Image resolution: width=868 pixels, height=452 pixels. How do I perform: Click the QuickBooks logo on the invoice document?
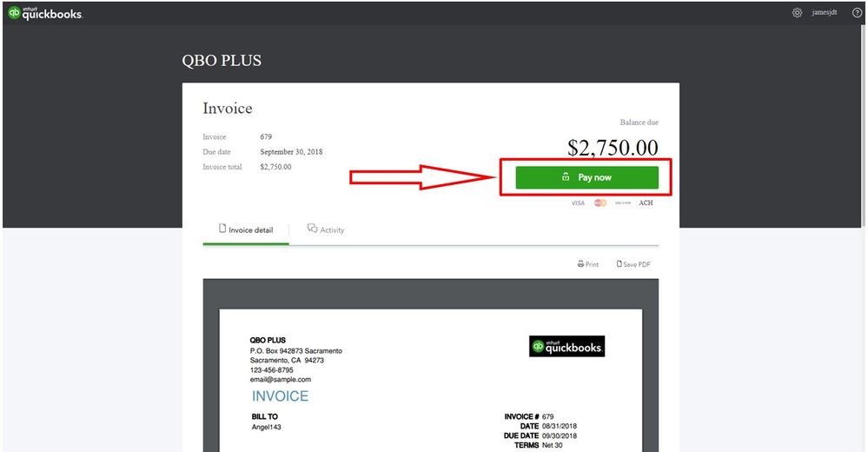pos(567,347)
